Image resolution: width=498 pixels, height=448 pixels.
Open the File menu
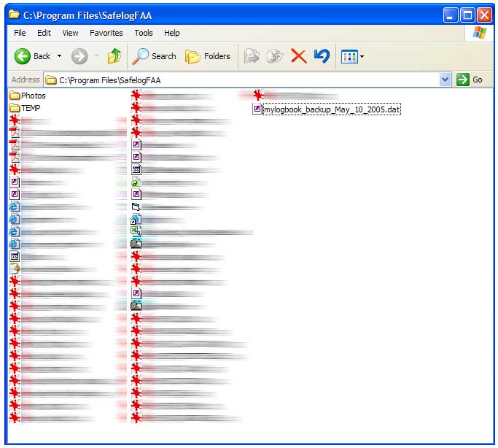[x=20, y=33]
